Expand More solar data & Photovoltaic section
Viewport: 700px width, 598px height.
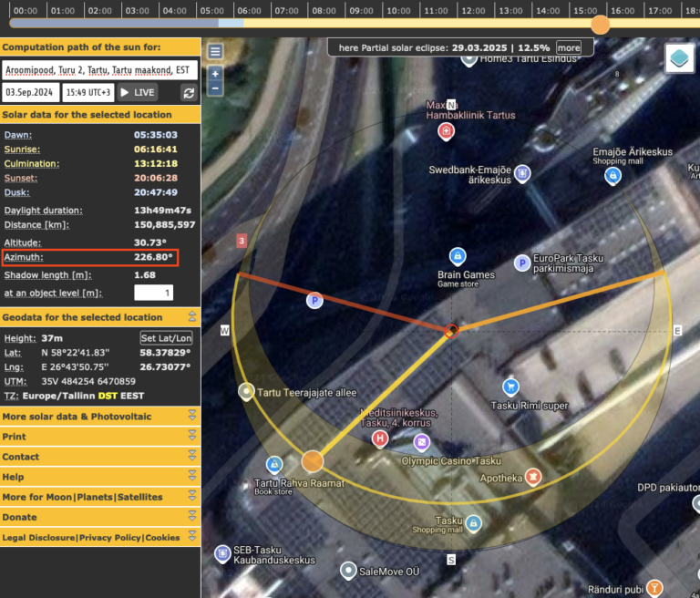tap(100, 417)
